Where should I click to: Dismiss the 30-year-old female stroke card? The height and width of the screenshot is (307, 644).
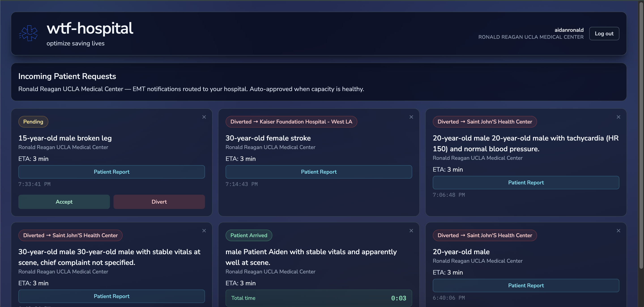411,117
